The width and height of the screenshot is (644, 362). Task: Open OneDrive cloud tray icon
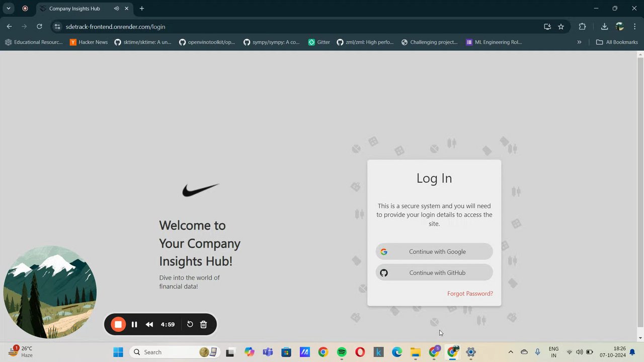pos(524,352)
